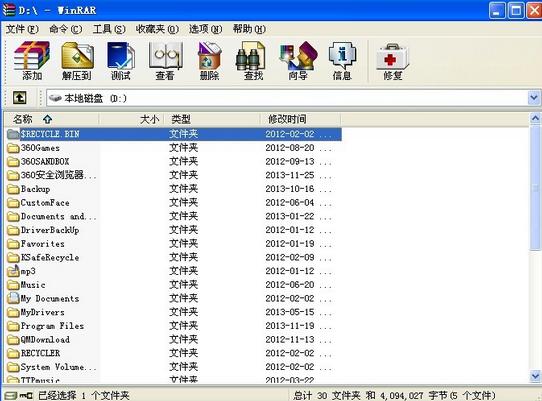Viewport: 542px width, 401px height.
Task: Select the Documents and... folder name
Action: pyautogui.click(x=58, y=216)
